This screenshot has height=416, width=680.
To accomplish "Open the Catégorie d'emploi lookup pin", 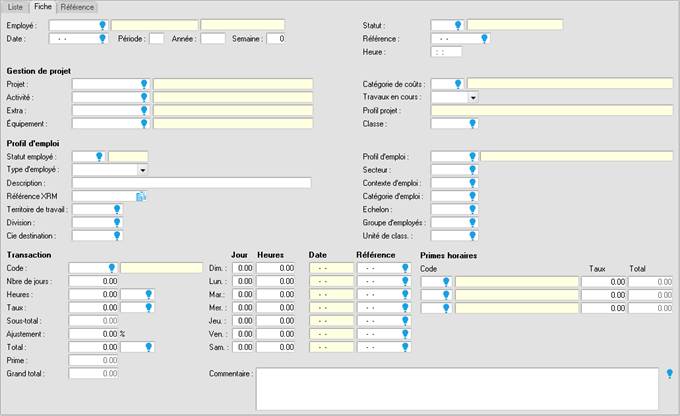I will coord(473,196).
